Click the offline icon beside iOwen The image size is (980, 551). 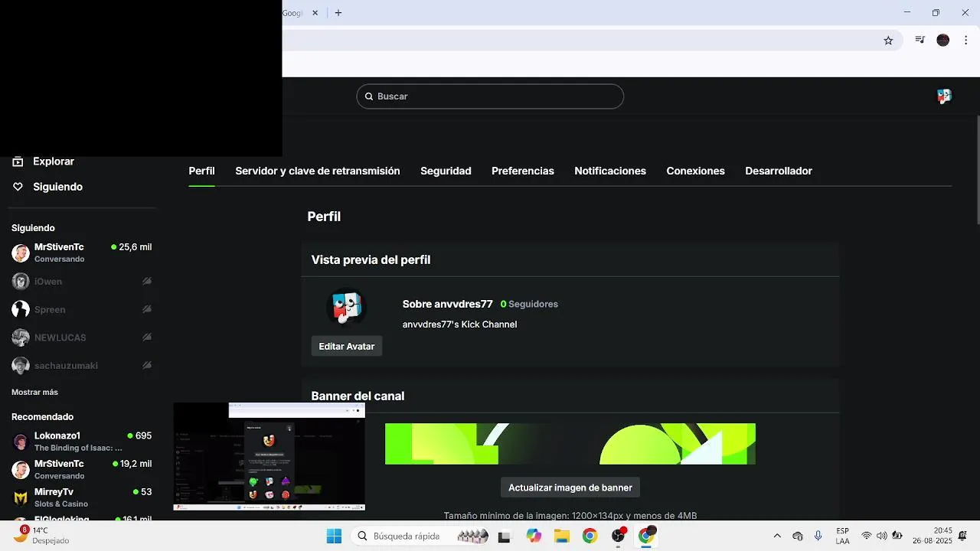[x=147, y=282]
